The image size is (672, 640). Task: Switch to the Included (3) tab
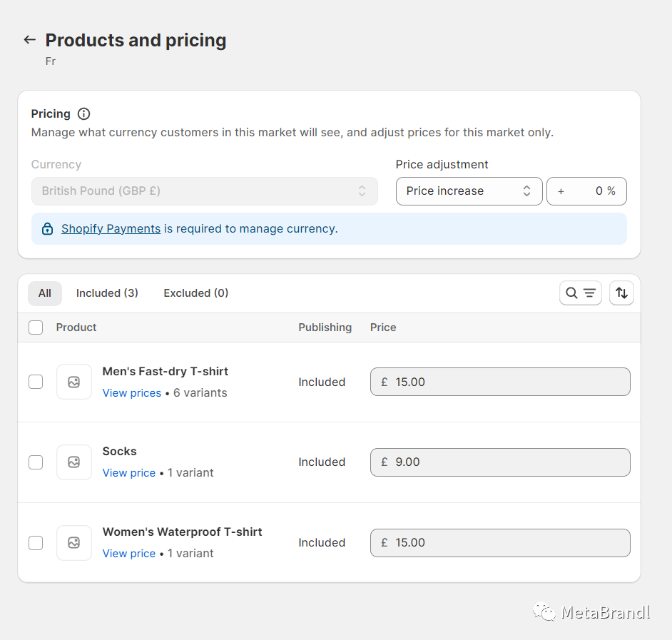point(107,293)
